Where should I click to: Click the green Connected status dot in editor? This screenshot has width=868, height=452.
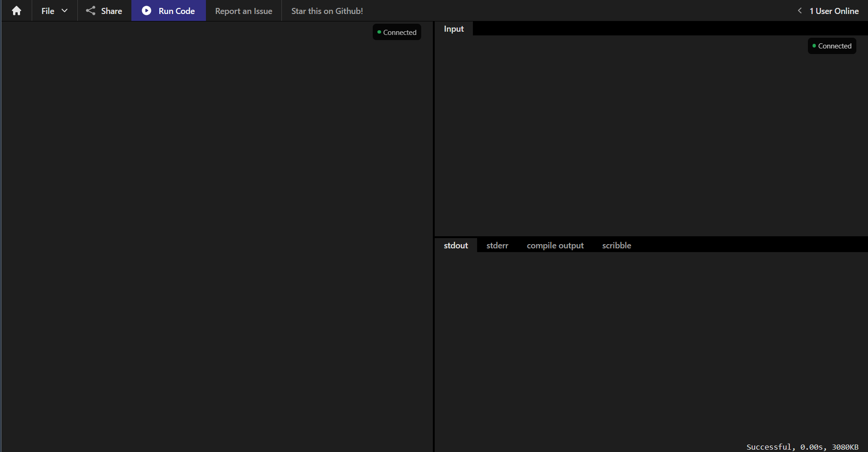(378, 32)
